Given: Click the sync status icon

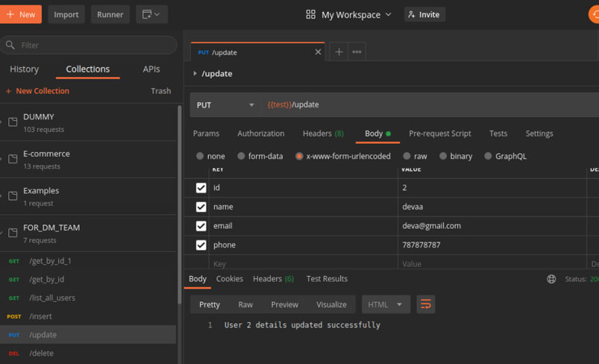Looking at the screenshot, I should coord(594,14).
